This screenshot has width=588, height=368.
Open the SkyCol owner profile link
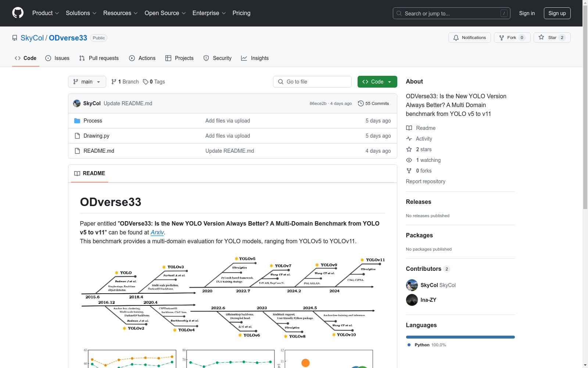[x=32, y=38]
